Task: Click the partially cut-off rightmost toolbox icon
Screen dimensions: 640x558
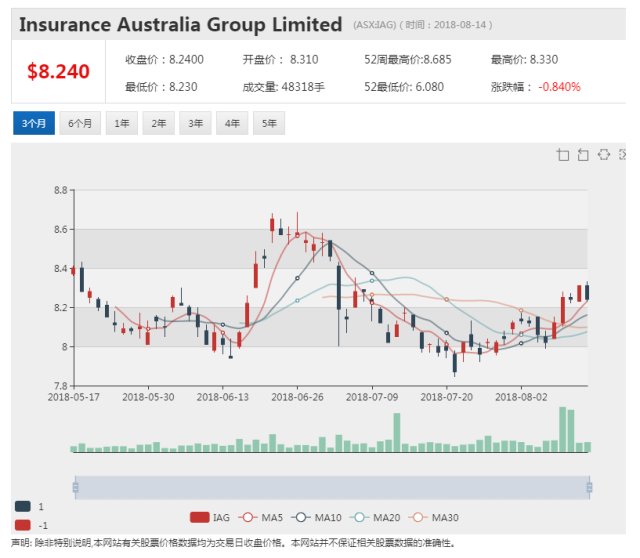Action: [x=623, y=154]
